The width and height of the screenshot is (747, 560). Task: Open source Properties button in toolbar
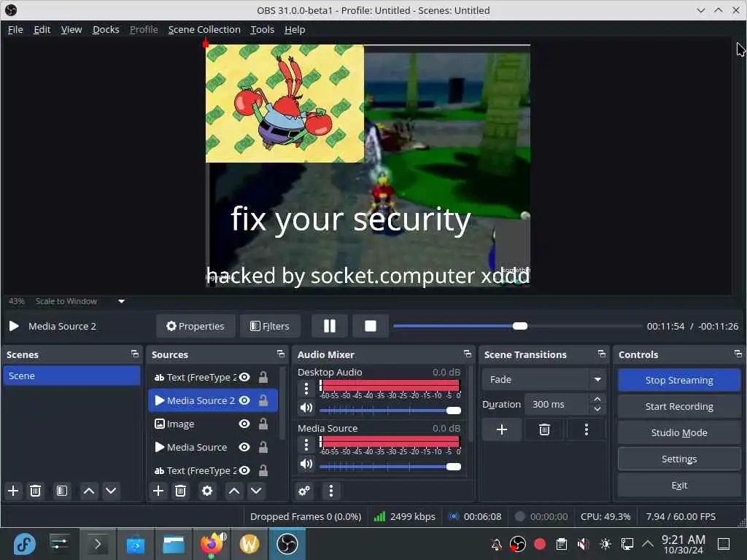(x=196, y=326)
